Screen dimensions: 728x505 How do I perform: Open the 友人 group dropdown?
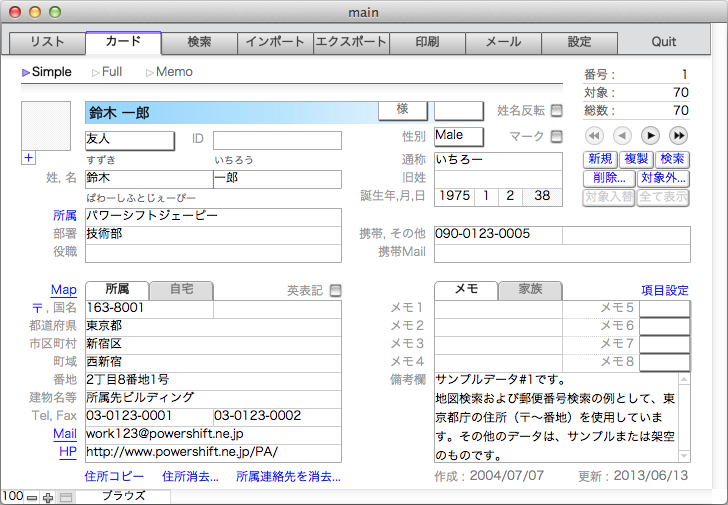130,140
